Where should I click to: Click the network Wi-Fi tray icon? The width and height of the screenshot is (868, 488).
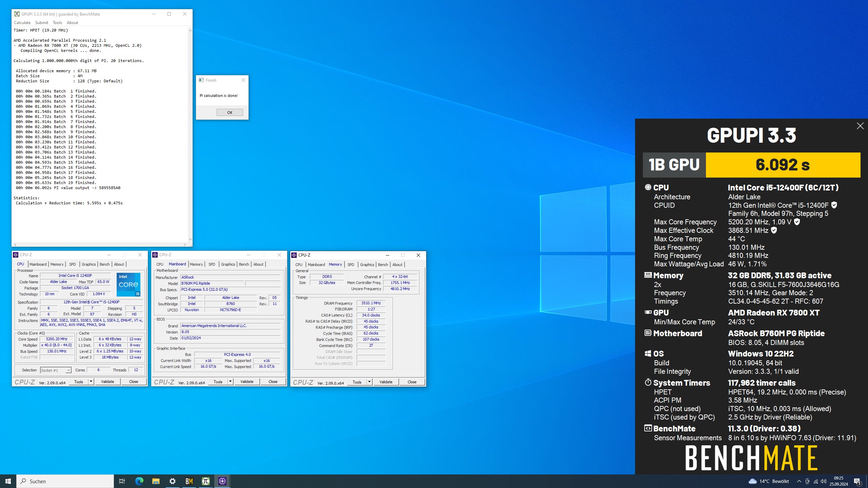pos(815,481)
